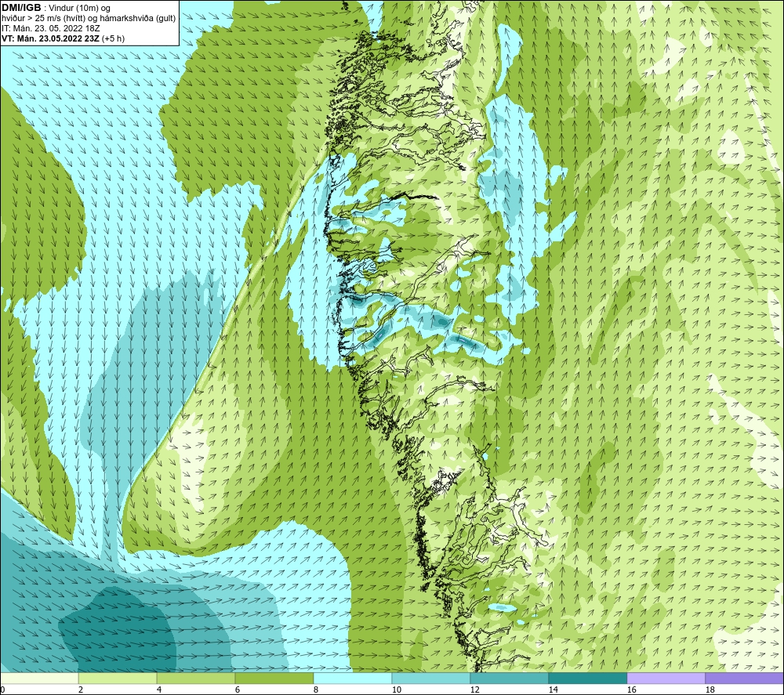Click the '6' scale label
The height and width of the screenshot is (695, 784).
[238, 690]
